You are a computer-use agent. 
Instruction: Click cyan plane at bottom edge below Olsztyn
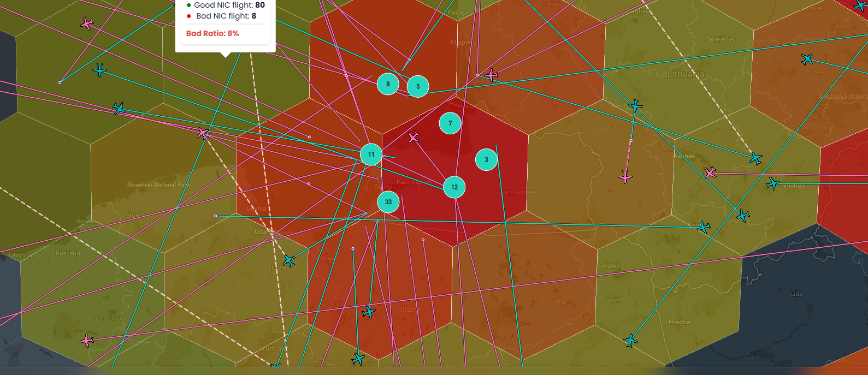click(x=358, y=359)
